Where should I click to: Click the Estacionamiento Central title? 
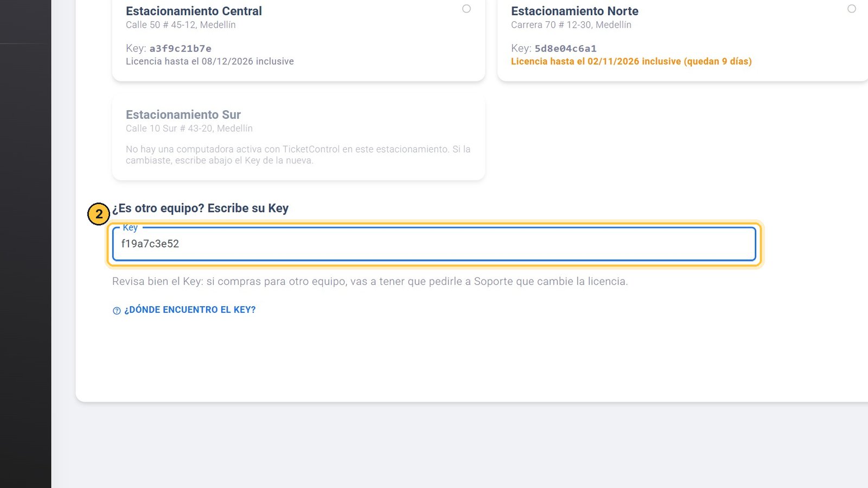194,11
